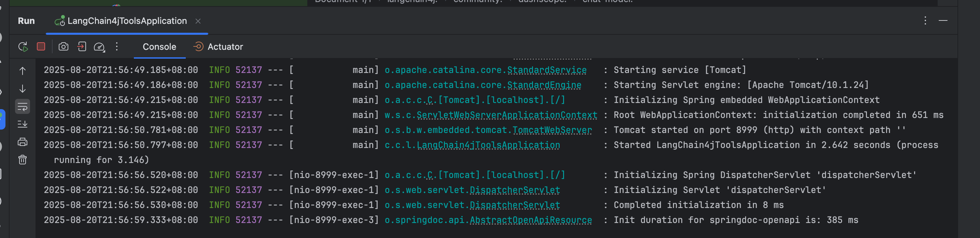Viewport: 980px width, 238px height.
Task: Toggle soft-wrap in the console
Action: [x=23, y=106]
